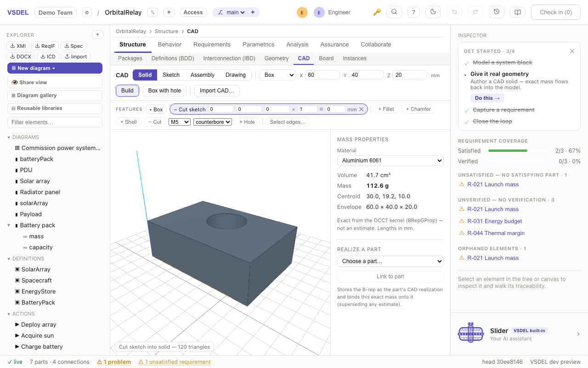Click the plus icon next to OrbitalRelay
This screenshot has height=368, width=588.
click(169, 12)
